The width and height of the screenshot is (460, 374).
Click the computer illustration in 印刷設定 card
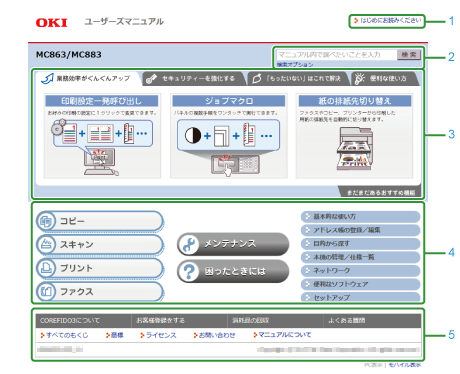tap(101, 162)
